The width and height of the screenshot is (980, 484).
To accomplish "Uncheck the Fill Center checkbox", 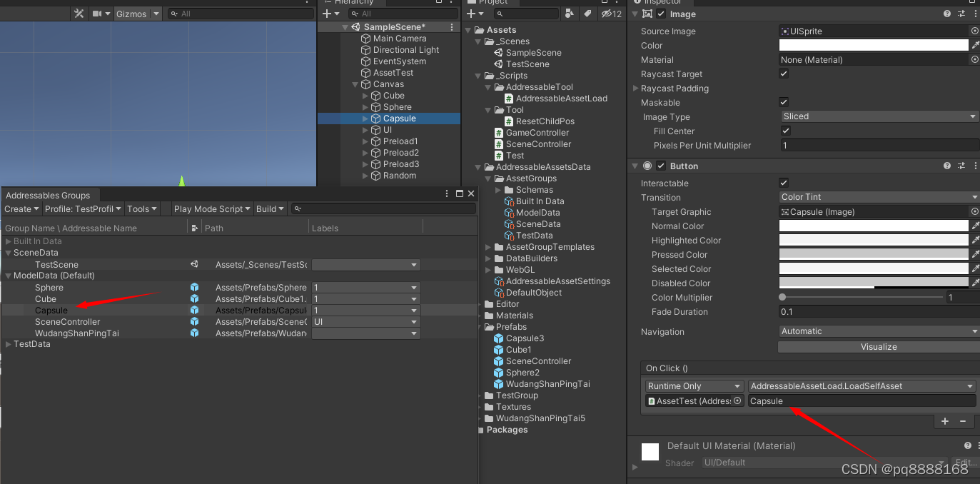I will (786, 131).
